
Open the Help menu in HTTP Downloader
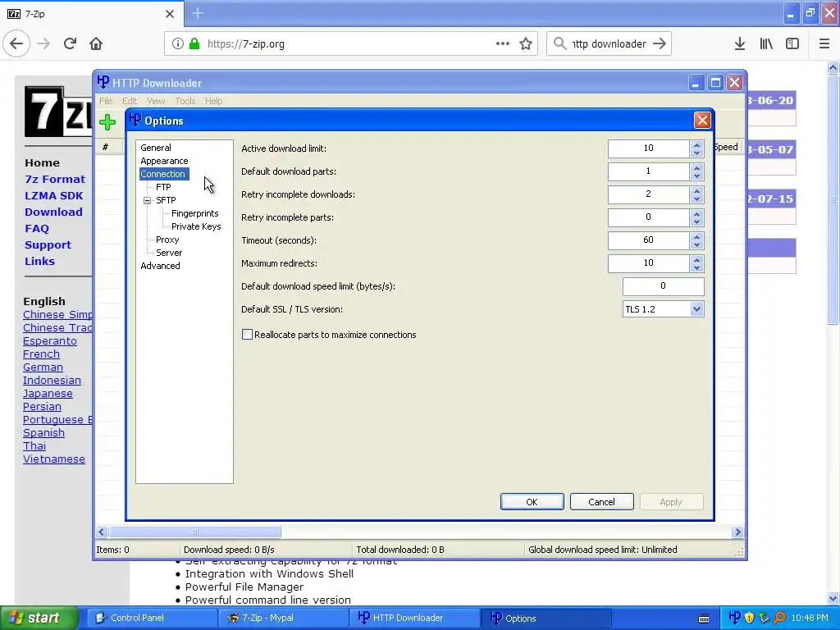[214, 101]
